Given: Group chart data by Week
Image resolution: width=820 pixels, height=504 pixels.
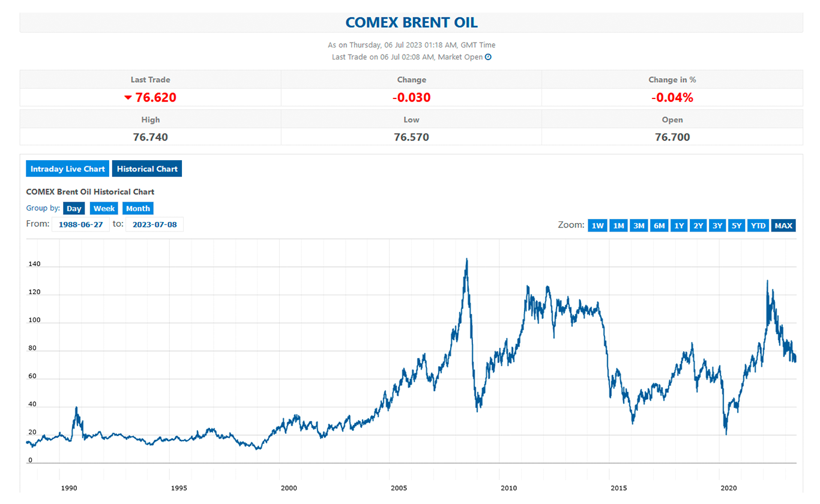Looking at the screenshot, I should pyautogui.click(x=104, y=208).
